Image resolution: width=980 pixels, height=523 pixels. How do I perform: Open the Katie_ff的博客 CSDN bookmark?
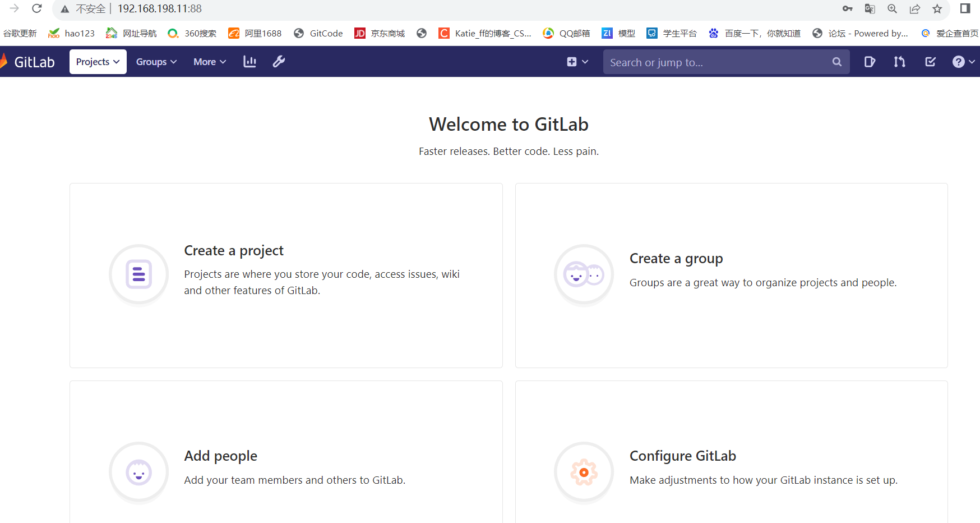point(485,33)
